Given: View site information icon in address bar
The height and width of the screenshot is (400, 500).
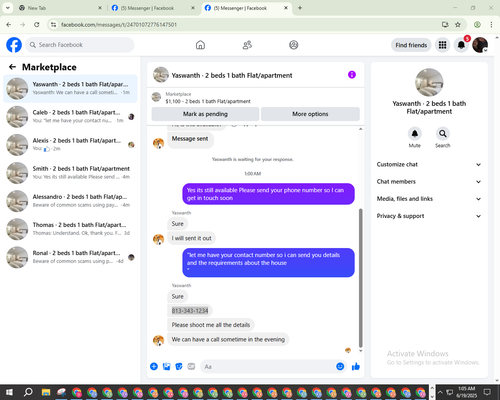Looking at the screenshot, I should 53,24.
